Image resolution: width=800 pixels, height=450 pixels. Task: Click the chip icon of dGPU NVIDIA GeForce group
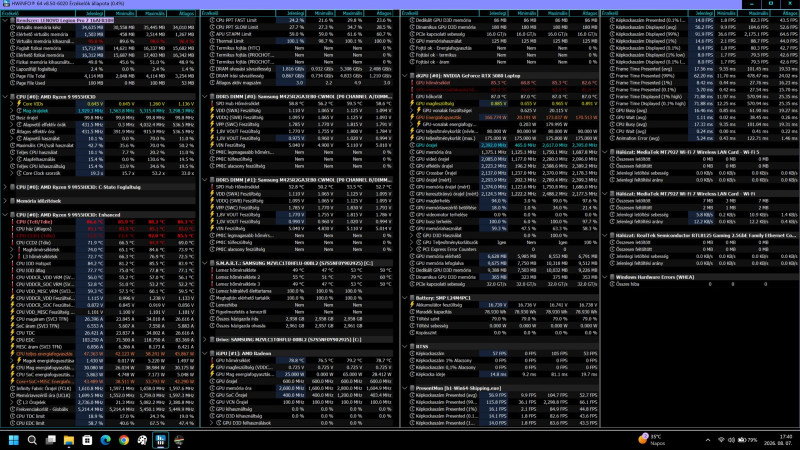412,76
